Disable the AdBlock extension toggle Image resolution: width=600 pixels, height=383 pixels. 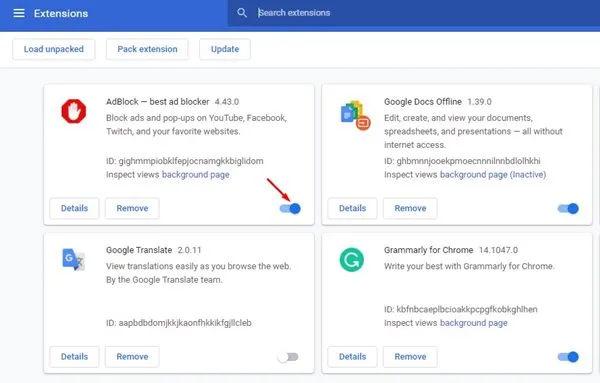290,209
